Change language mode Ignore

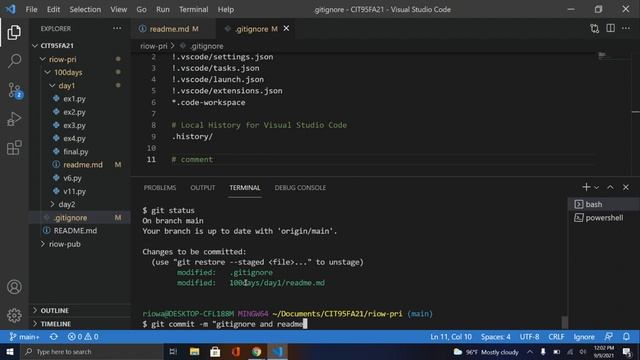(584, 337)
